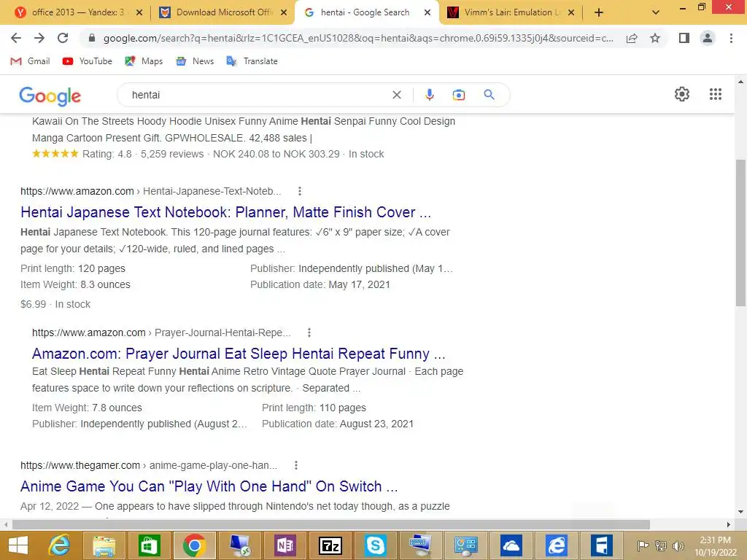Viewport: 747px width, 560px height.
Task: Click the padlock site info icon
Action: pos(92,38)
